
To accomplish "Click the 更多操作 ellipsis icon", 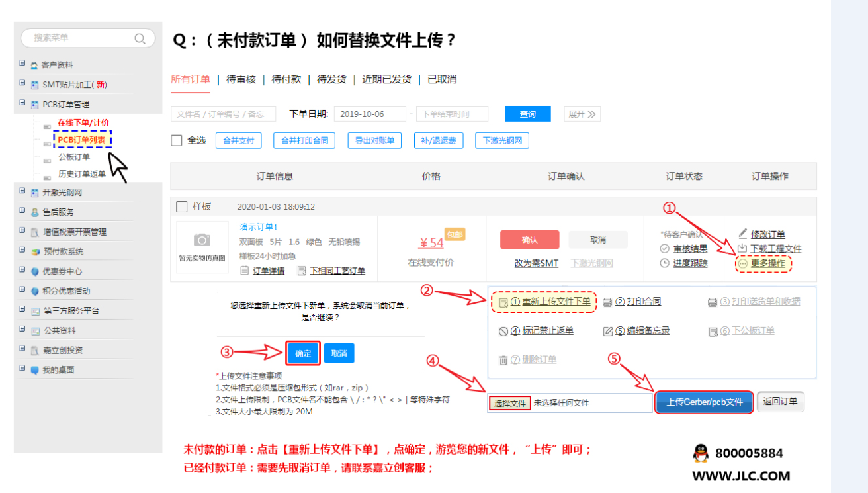I will coord(742,263).
